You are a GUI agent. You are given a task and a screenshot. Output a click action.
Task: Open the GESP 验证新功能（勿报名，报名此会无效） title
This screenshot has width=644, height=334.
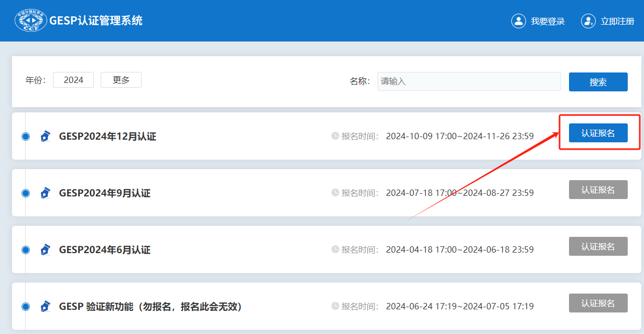pos(152,307)
